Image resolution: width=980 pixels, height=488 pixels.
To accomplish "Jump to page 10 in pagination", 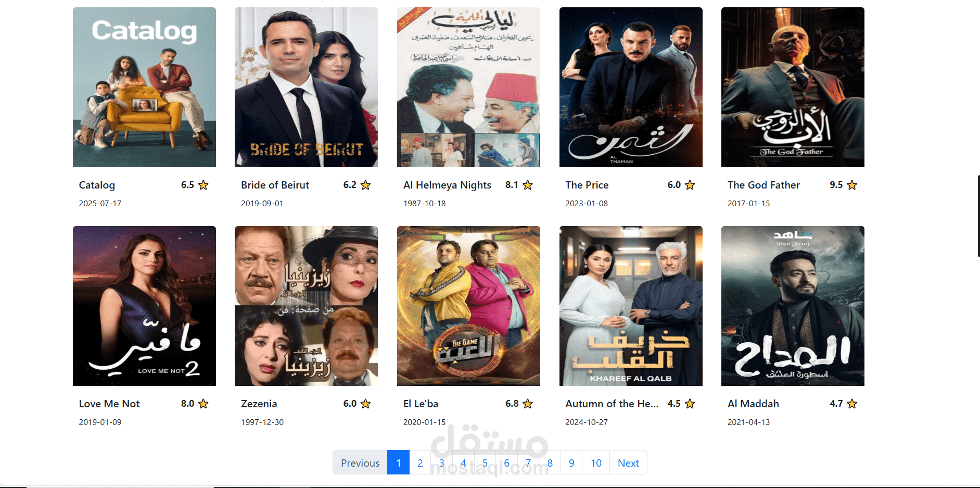I will (596, 462).
